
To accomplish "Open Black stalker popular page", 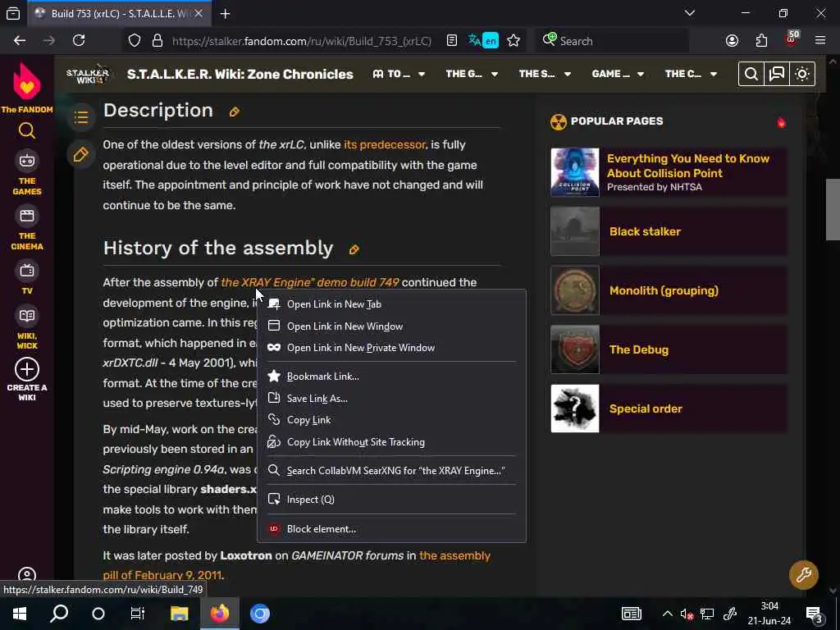I will point(669,231).
